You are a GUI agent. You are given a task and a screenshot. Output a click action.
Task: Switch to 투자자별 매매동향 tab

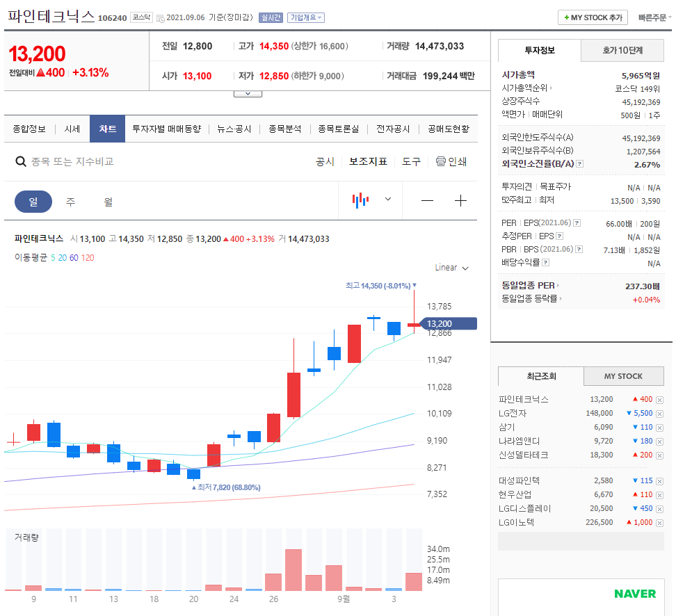(167, 129)
